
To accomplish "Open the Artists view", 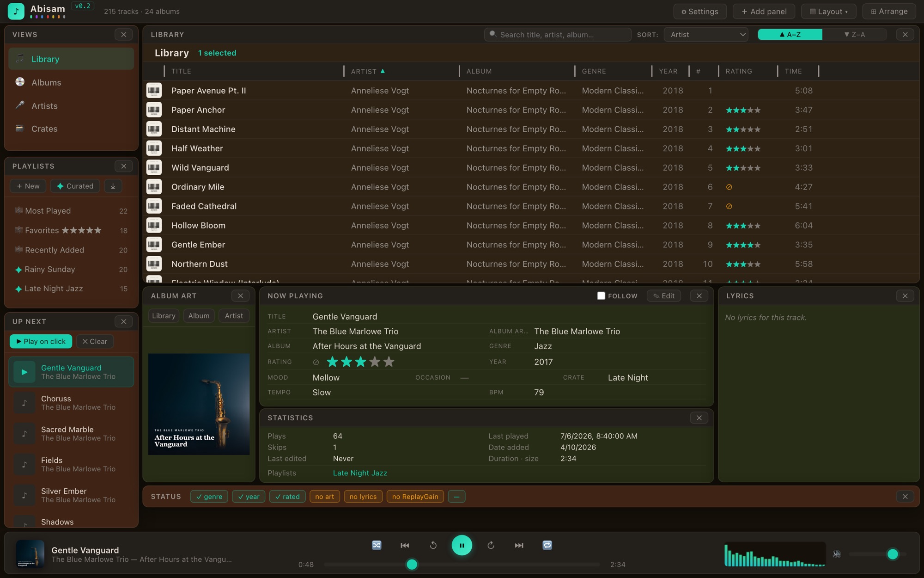I will coord(71,106).
